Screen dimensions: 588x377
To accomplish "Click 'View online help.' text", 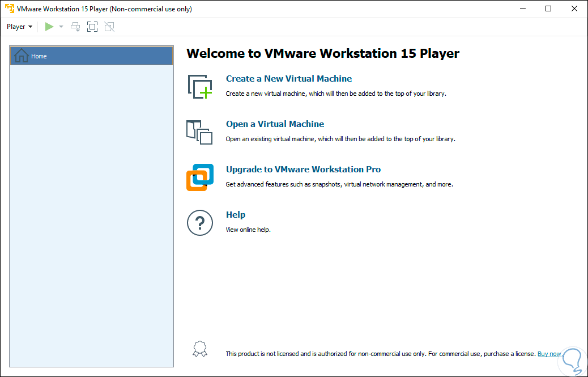I will click(x=248, y=230).
